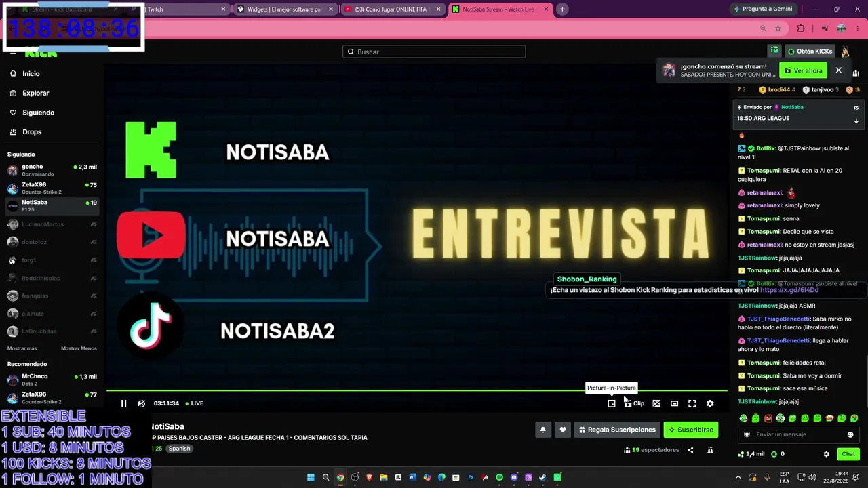Open Picture-in-Picture mode
The height and width of the screenshot is (488, 868).
pyautogui.click(x=612, y=403)
